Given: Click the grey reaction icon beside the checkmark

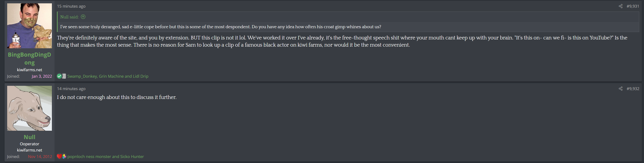Looking at the screenshot, I should click(x=64, y=76).
